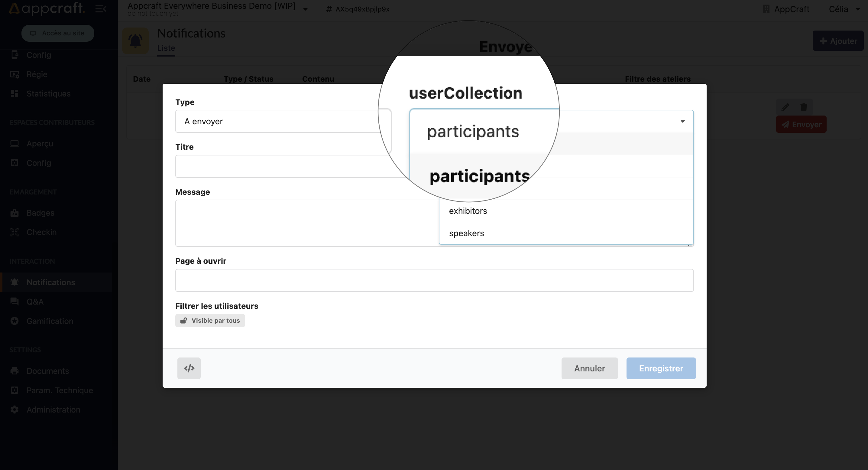Click the Q&A icon in sidebar

click(15, 302)
